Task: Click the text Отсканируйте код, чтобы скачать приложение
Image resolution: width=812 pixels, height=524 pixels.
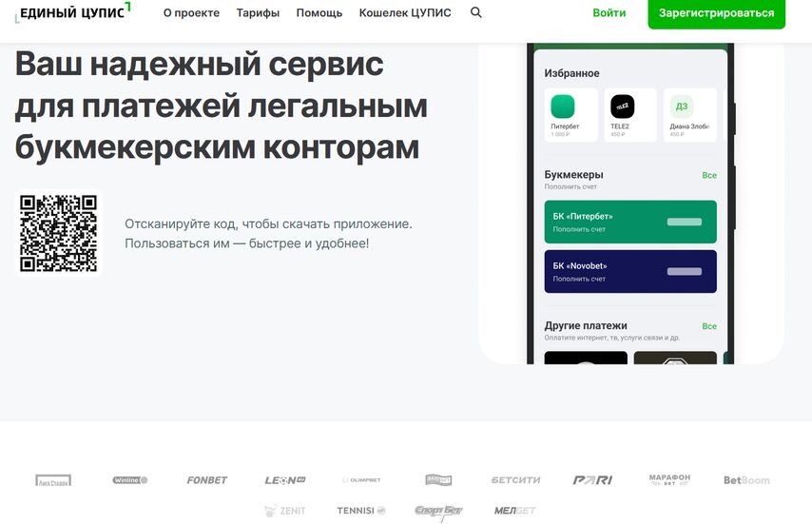Action: pos(268,223)
